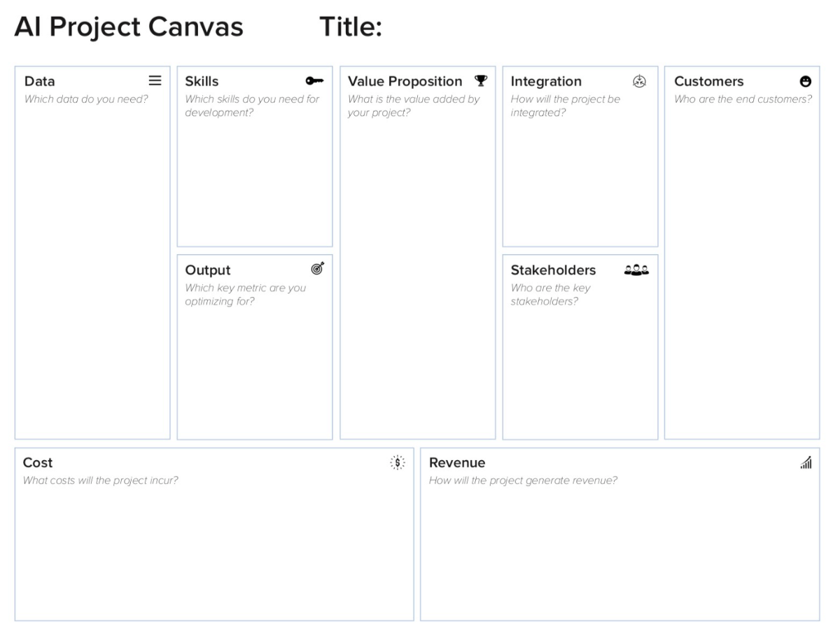
Task: Select the trophy icon next to Value Proposition
Action: tap(480, 81)
